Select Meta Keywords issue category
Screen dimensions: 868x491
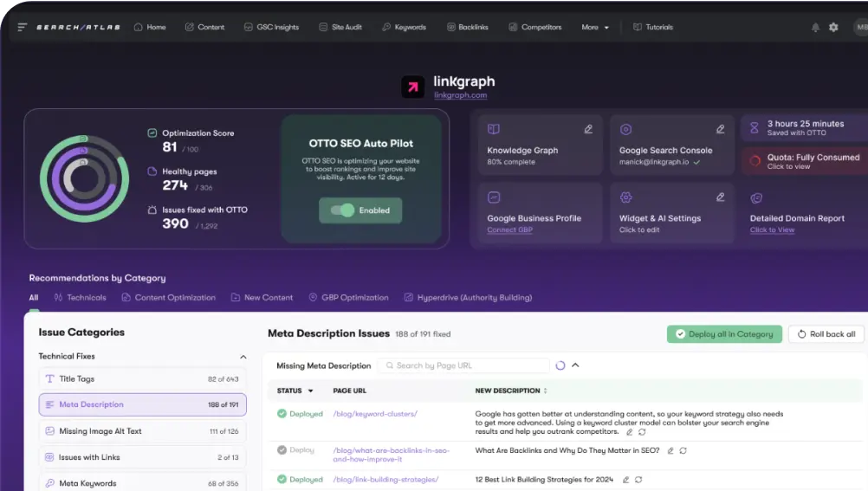[143, 483]
